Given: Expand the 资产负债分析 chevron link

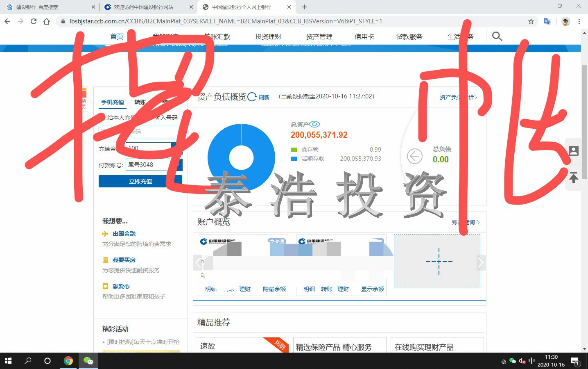Looking at the screenshot, I should [x=458, y=97].
